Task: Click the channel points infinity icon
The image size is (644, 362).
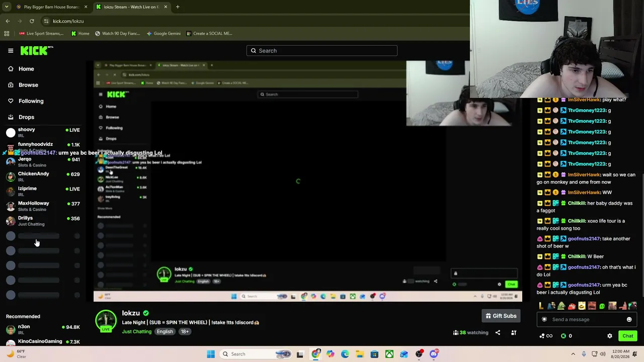Action: click(546, 336)
